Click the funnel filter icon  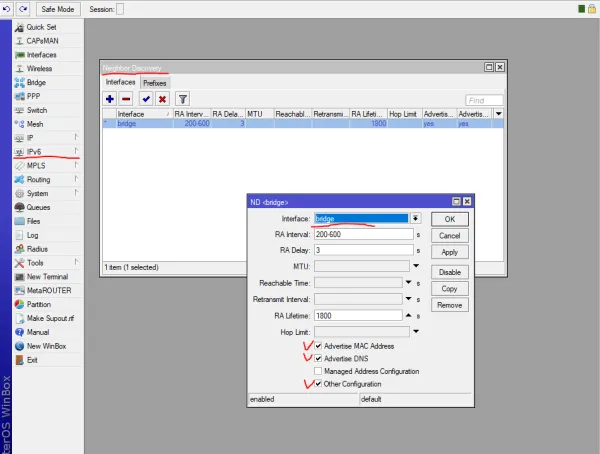click(x=183, y=99)
